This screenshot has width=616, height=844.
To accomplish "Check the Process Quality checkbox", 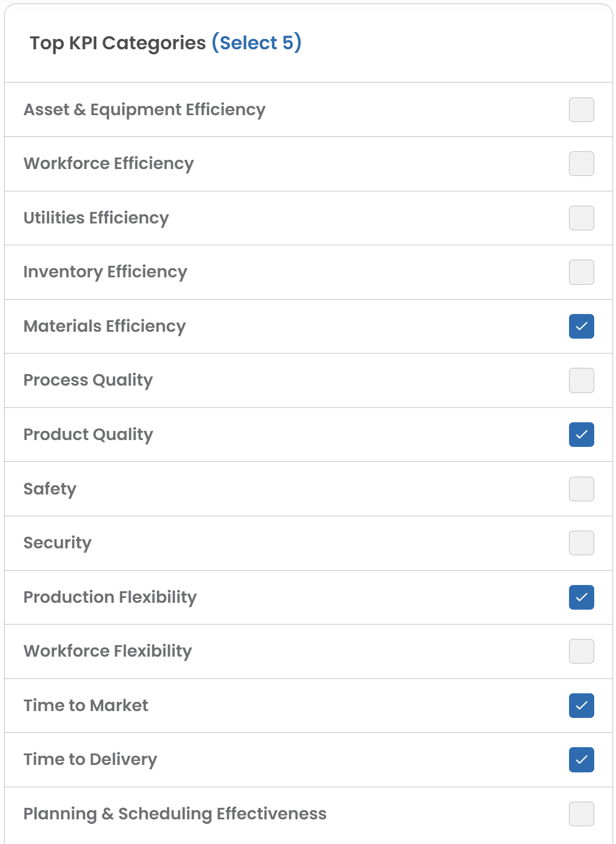I will [581, 380].
